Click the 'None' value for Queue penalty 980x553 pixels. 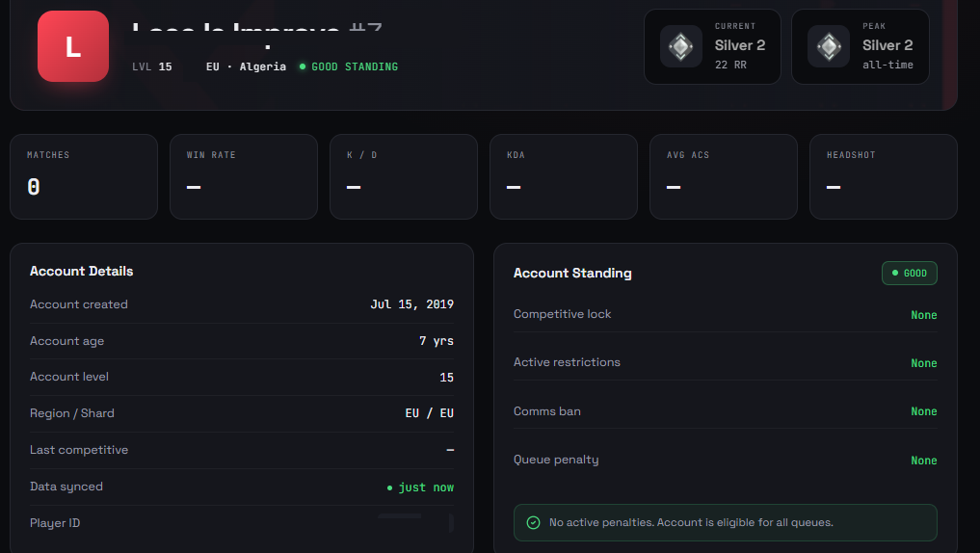coord(924,461)
